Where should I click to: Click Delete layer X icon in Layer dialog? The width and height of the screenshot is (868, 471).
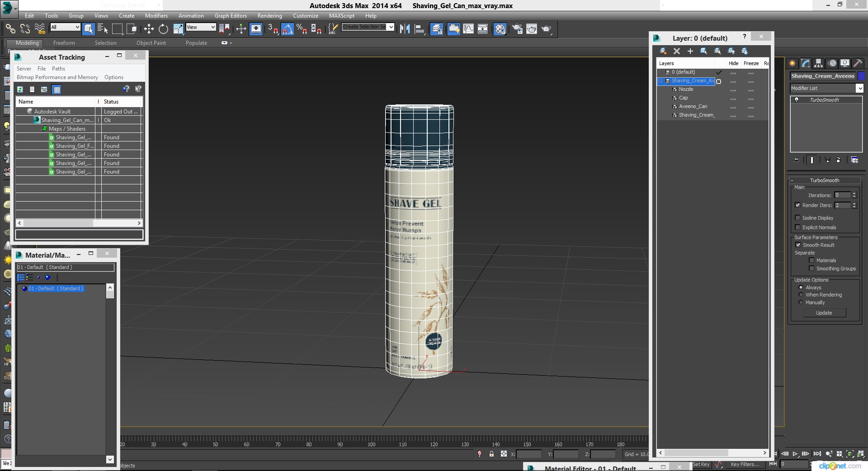(x=677, y=51)
